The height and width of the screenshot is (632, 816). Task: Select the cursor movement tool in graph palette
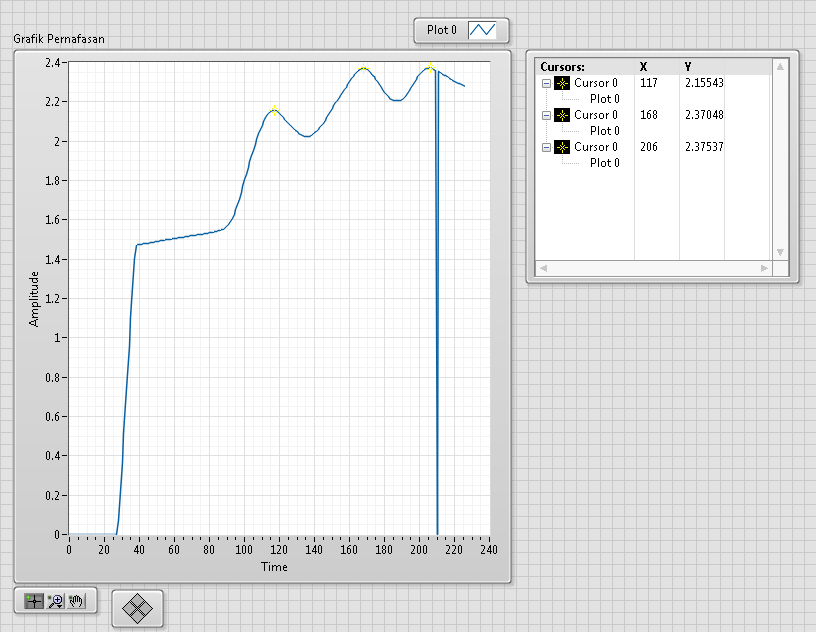[x=34, y=601]
